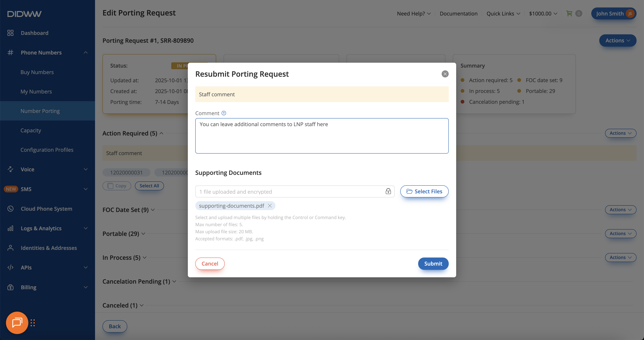
Task: Click the Identities & Addresses person icon
Action: click(10, 248)
